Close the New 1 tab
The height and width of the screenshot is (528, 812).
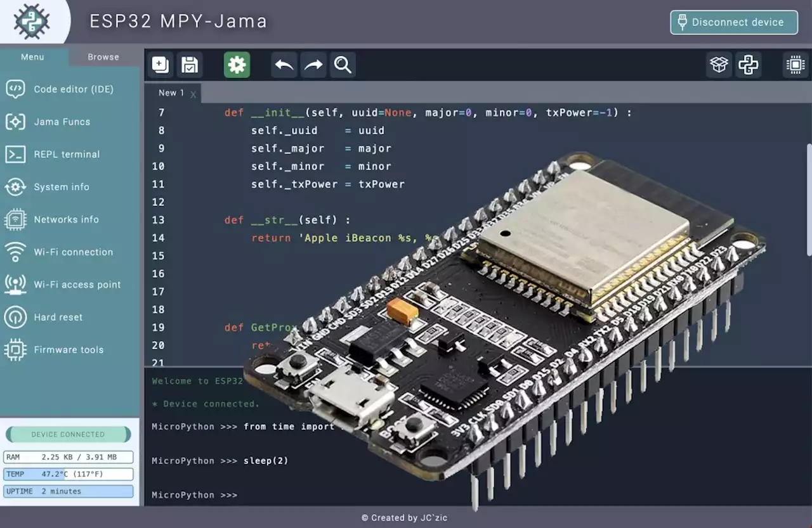tap(193, 95)
